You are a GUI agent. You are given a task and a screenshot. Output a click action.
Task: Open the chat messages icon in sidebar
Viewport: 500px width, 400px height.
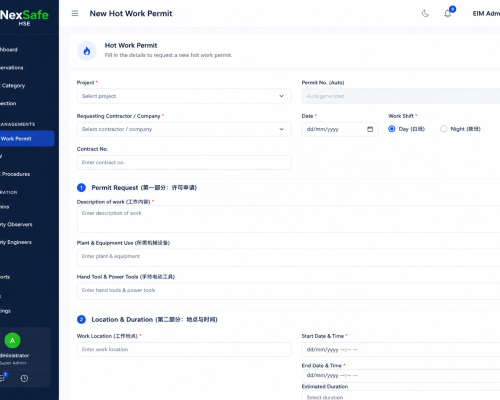click(2, 378)
